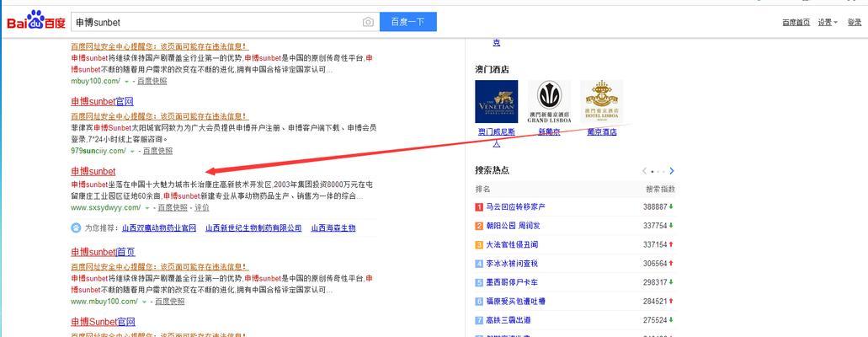Open hot topic 马云回应转移家产

pos(516,206)
